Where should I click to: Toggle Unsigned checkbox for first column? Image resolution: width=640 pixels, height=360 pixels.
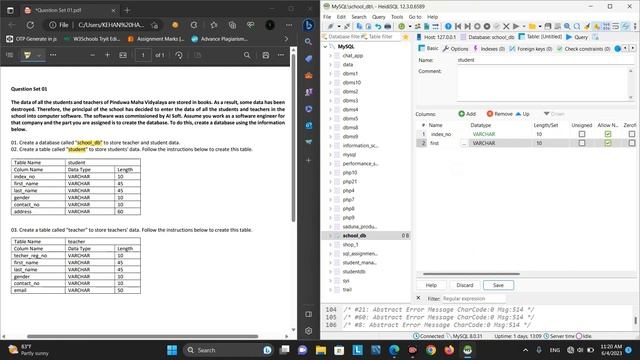point(582,143)
